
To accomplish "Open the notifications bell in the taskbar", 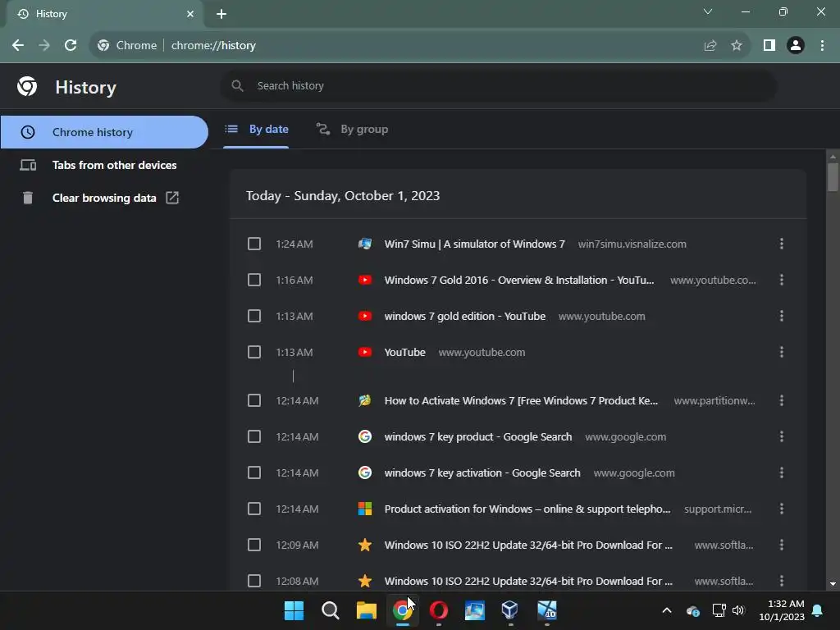I will tap(818, 610).
